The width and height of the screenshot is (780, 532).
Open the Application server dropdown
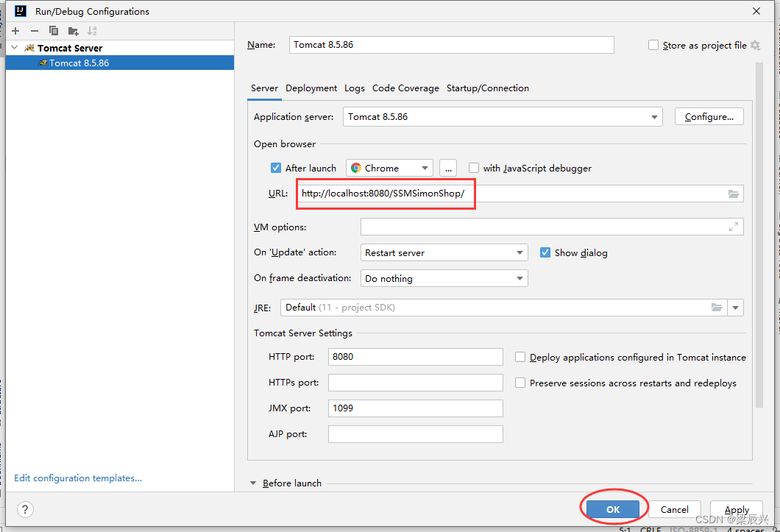tap(503, 117)
